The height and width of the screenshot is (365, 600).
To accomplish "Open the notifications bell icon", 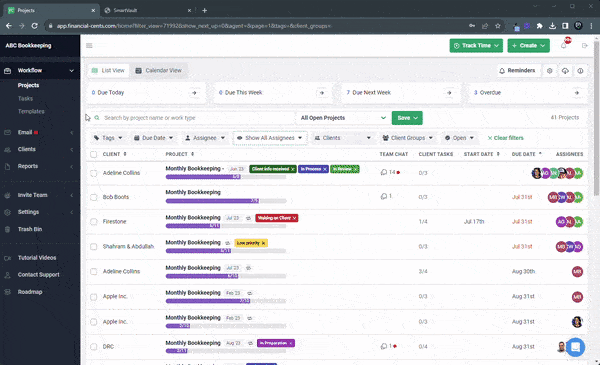I will (563, 46).
